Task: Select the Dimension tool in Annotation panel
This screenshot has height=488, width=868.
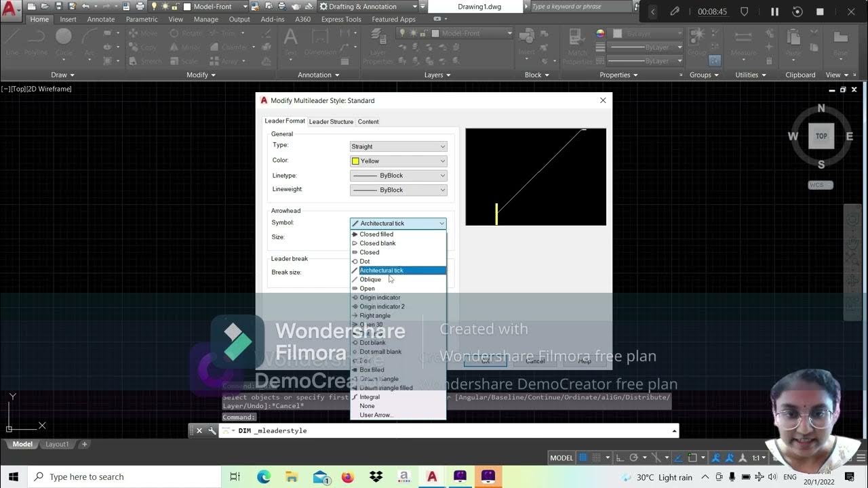Action: 320,42
